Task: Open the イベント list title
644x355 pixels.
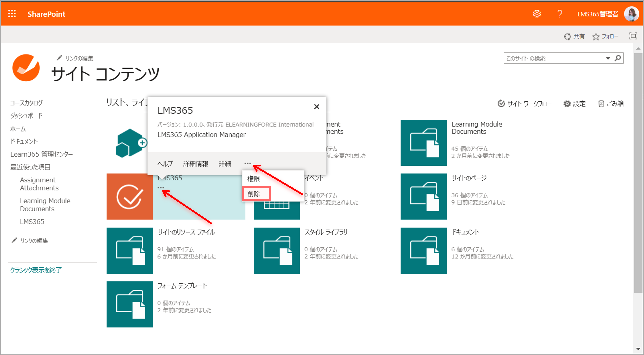Action: 314,178
